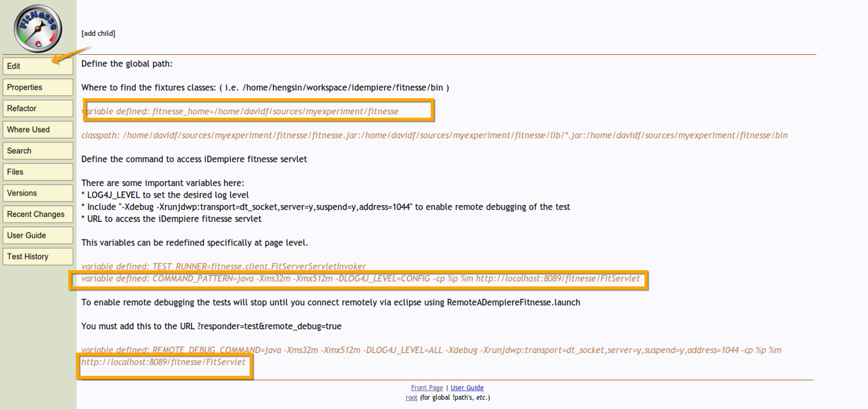The height and width of the screenshot is (409, 868).
Task: Open the User Guide footer link
Action: [x=467, y=388]
